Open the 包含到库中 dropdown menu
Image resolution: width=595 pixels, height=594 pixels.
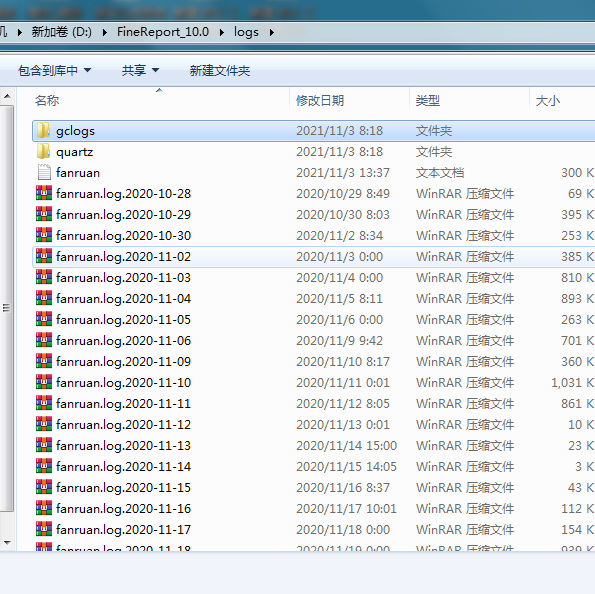[55, 71]
